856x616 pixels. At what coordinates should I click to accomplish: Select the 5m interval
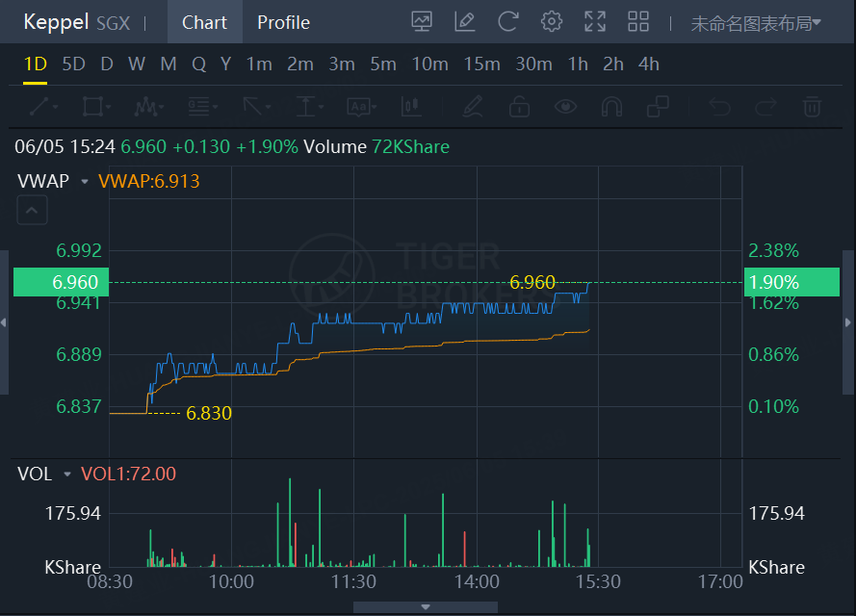tap(383, 64)
